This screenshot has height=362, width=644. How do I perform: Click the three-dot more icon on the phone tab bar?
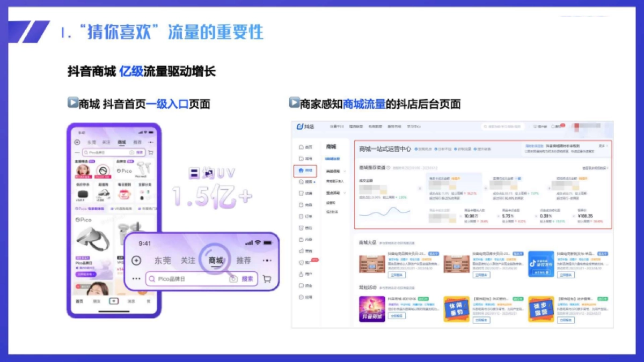(268, 260)
